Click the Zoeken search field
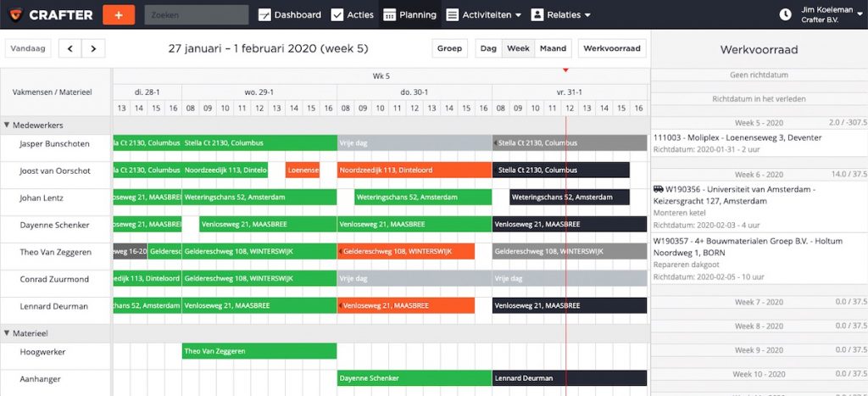Image resolution: width=868 pixels, height=396 pixels. [197, 15]
